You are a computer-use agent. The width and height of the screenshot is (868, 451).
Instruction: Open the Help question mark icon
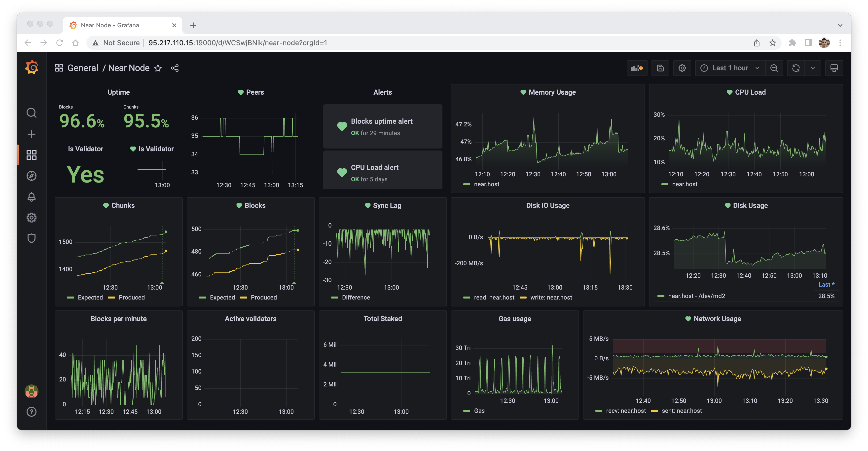[31, 412]
